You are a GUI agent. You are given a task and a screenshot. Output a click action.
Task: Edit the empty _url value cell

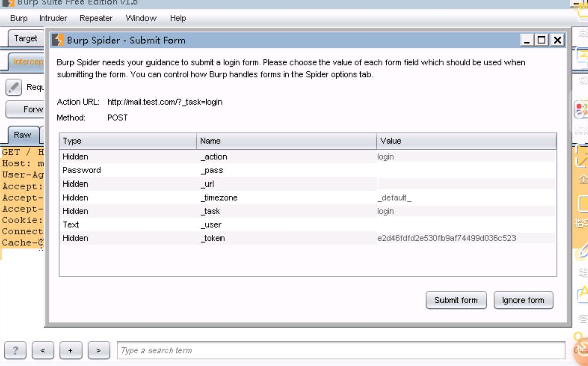point(466,184)
